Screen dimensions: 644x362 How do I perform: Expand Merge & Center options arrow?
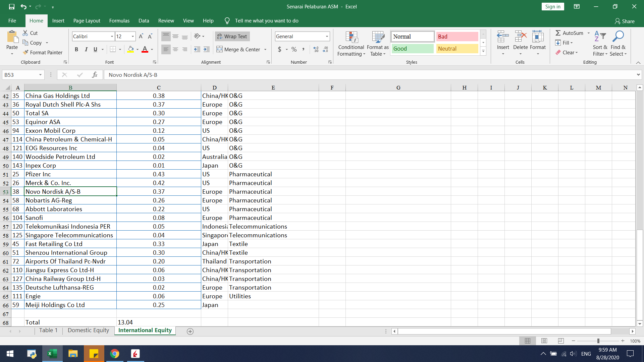[x=265, y=49]
